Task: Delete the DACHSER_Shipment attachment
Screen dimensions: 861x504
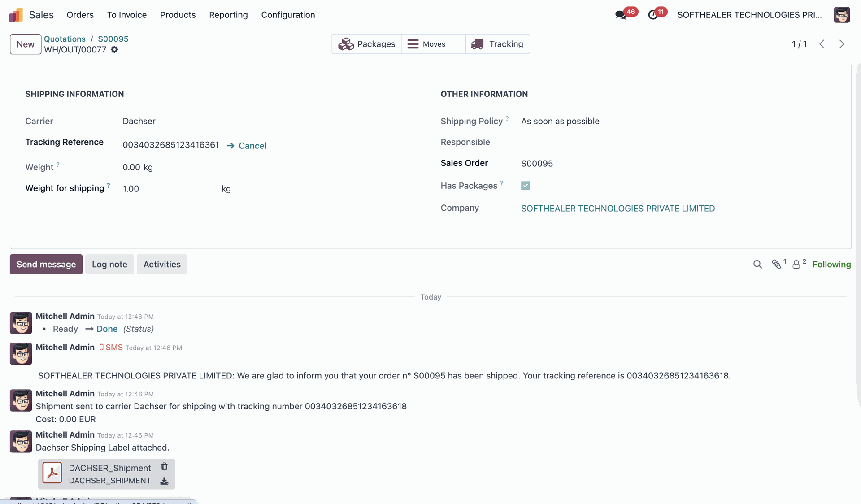Action: point(164,466)
